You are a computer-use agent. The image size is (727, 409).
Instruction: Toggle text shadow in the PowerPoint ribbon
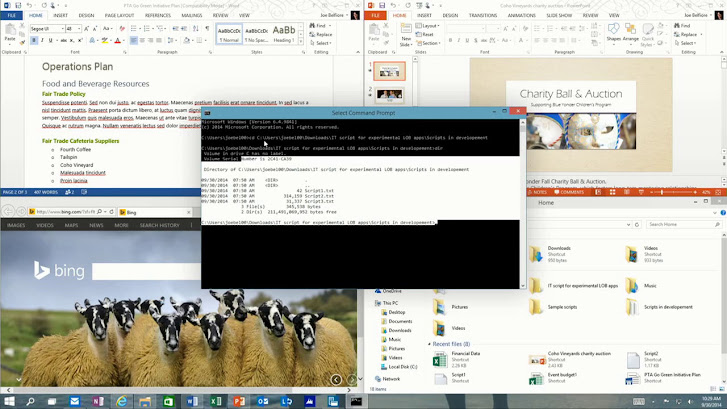[475, 40]
